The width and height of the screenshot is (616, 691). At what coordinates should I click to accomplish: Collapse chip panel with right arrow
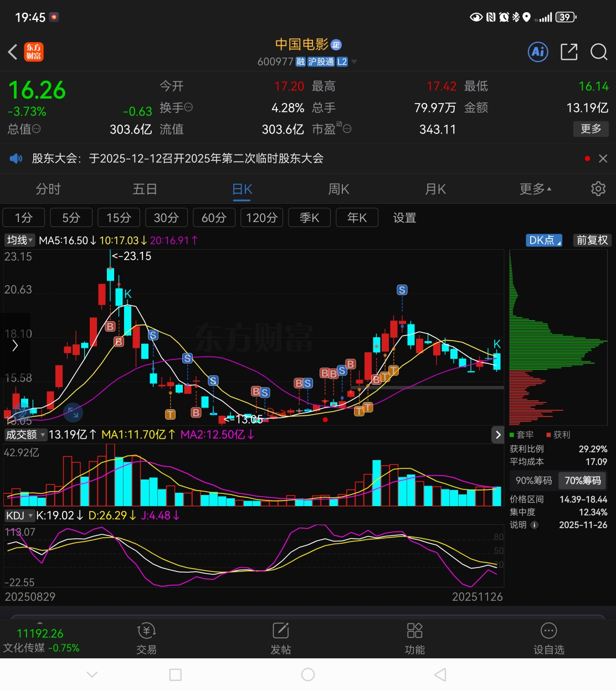coord(498,435)
